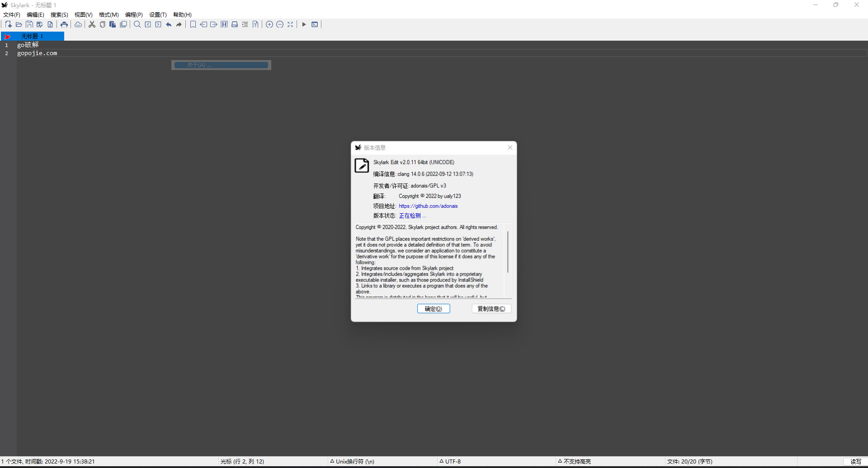Open the 文件(F) menu
The image size is (868, 468).
12,15
